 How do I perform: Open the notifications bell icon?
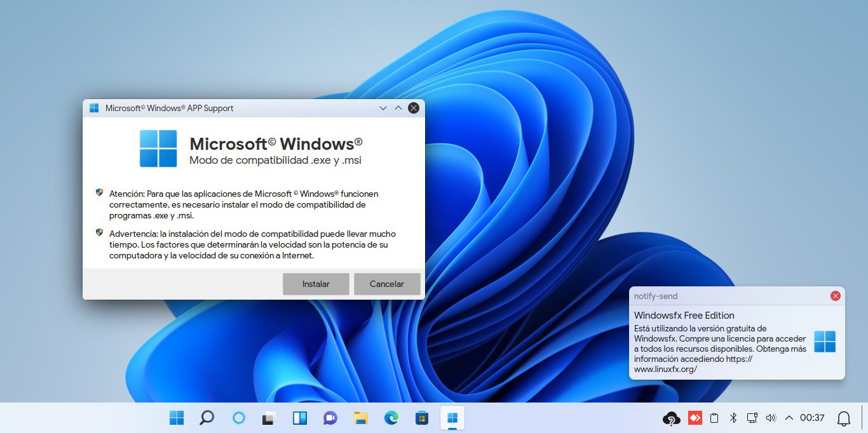click(844, 418)
